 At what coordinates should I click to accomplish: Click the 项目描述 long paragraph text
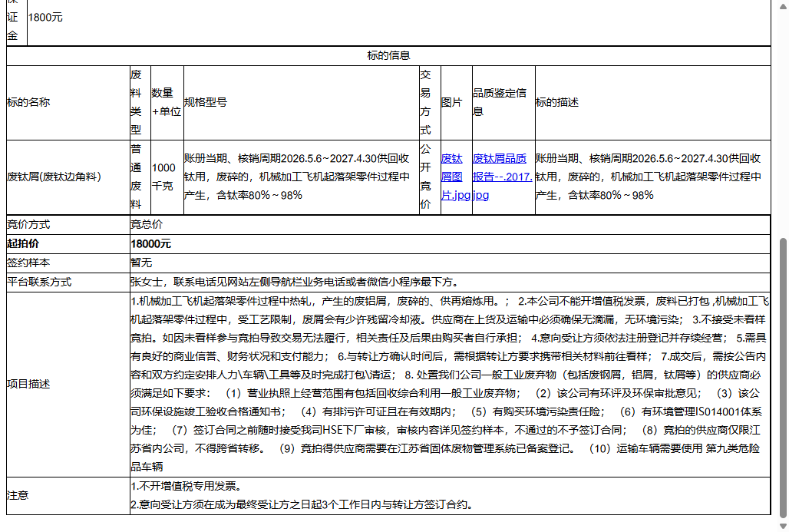coord(449,384)
